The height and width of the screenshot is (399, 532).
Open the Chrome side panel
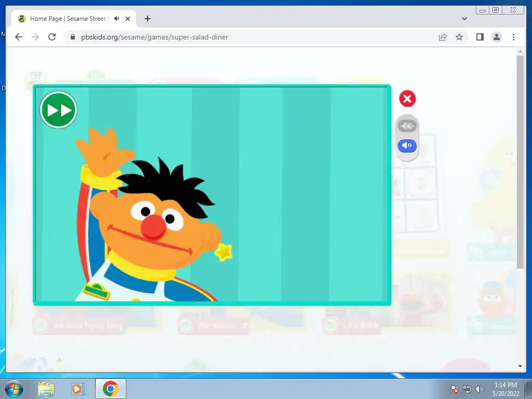[x=480, y=37]
